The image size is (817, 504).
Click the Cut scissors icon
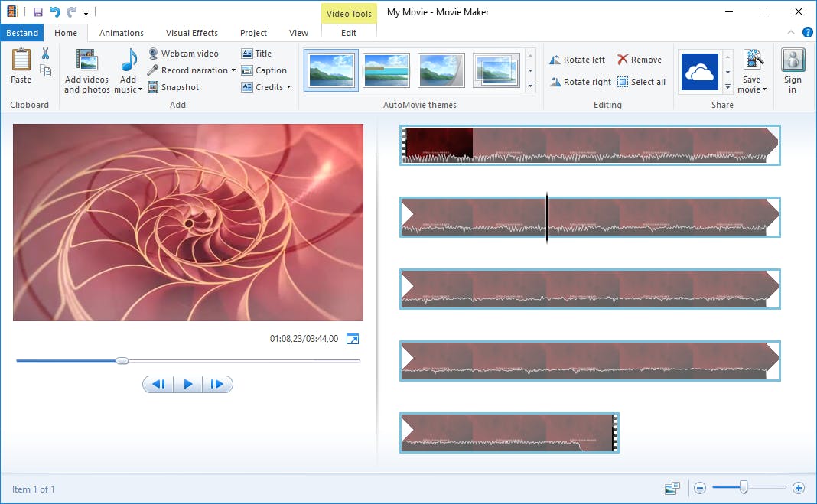(45, 54)
